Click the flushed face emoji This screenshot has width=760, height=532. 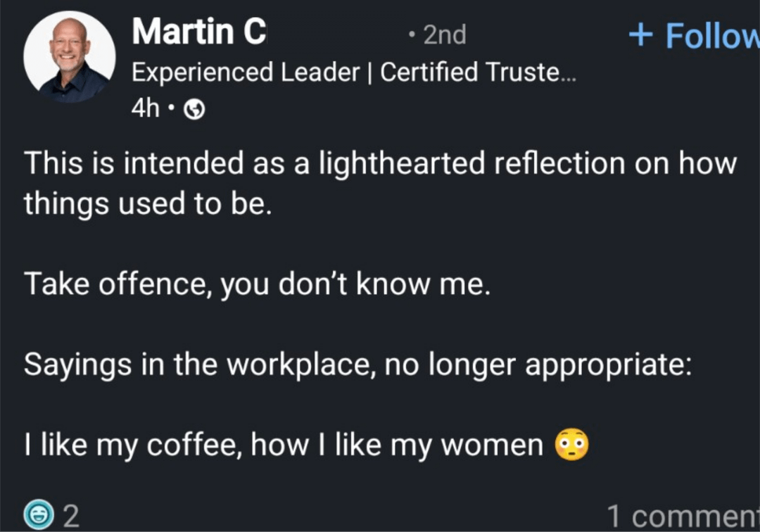571,445
